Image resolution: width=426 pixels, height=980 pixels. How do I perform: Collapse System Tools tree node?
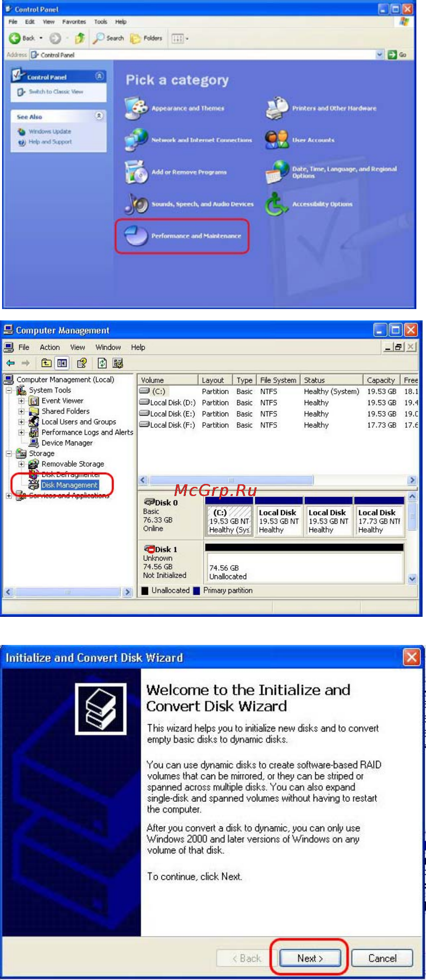(9, 390)
